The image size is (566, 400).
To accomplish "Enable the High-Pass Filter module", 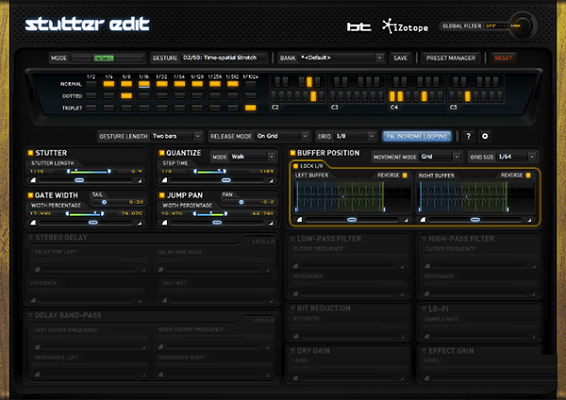I will (424, 239).
